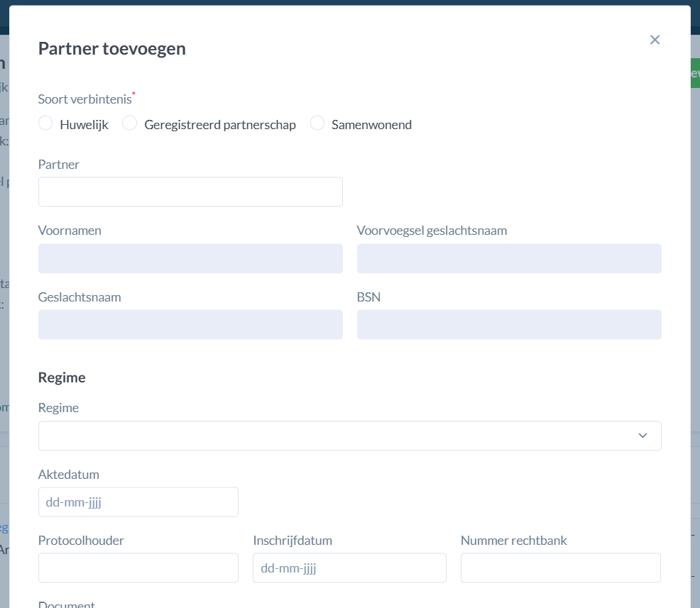Click the green button behind the dialog
The width and height of the screenshot is (700, 608).
pos(695,73)
